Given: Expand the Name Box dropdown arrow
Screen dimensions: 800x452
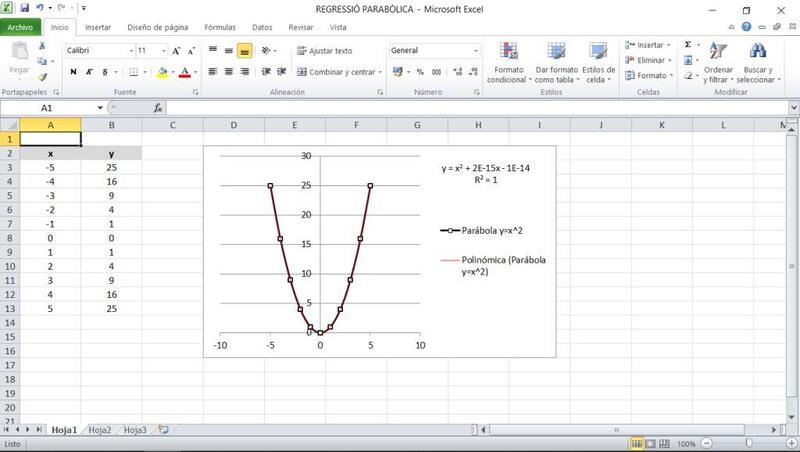Looking at the screenshot, I should (x=100, y=108).
